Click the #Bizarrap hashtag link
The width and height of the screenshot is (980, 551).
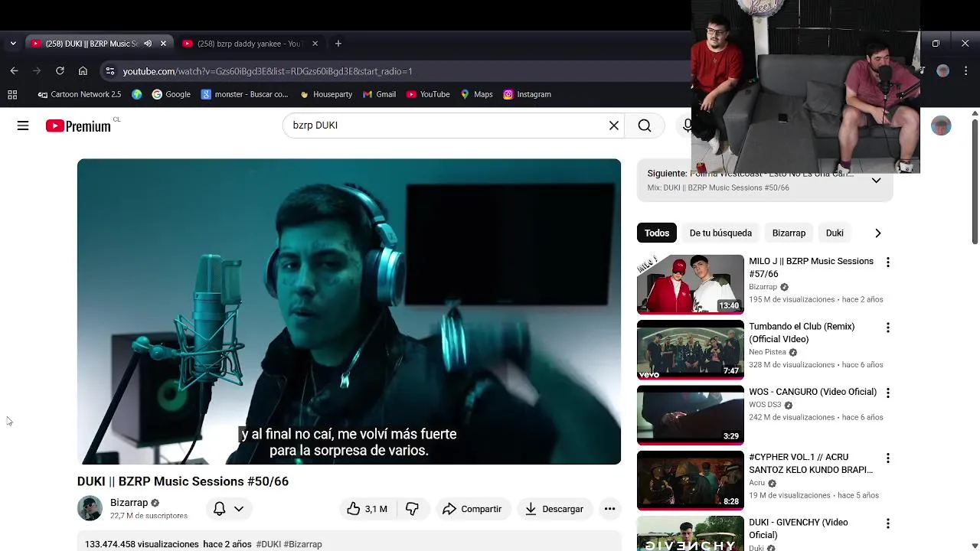(x=303, y=544)
